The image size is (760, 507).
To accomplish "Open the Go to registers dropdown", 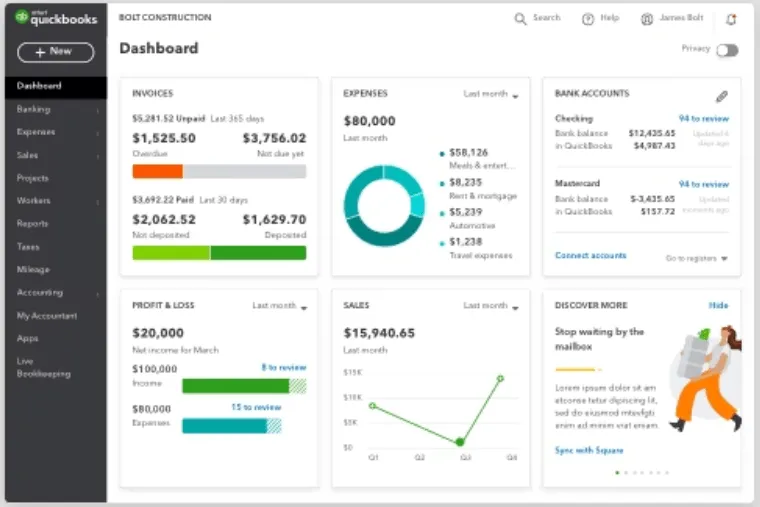I will tap(697, 258).
